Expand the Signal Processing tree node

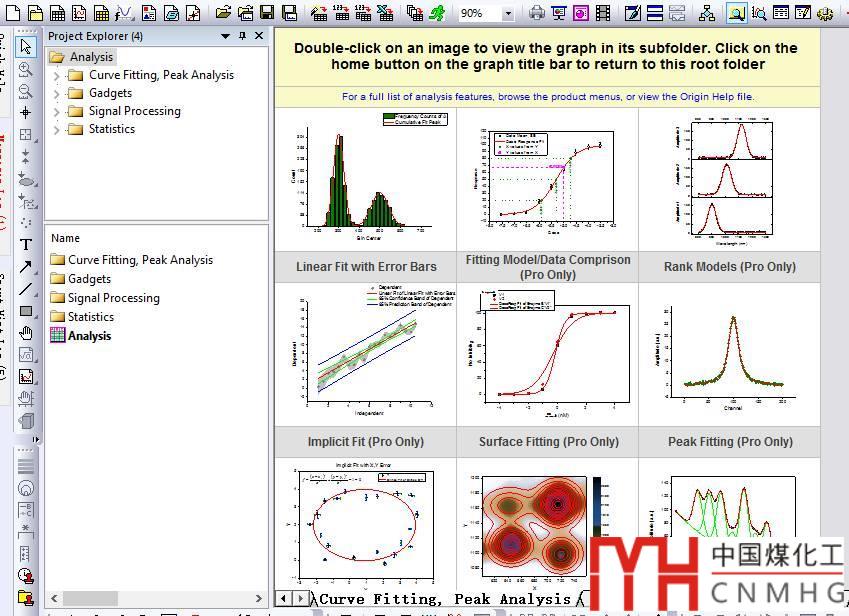click(x=56, y=112)
